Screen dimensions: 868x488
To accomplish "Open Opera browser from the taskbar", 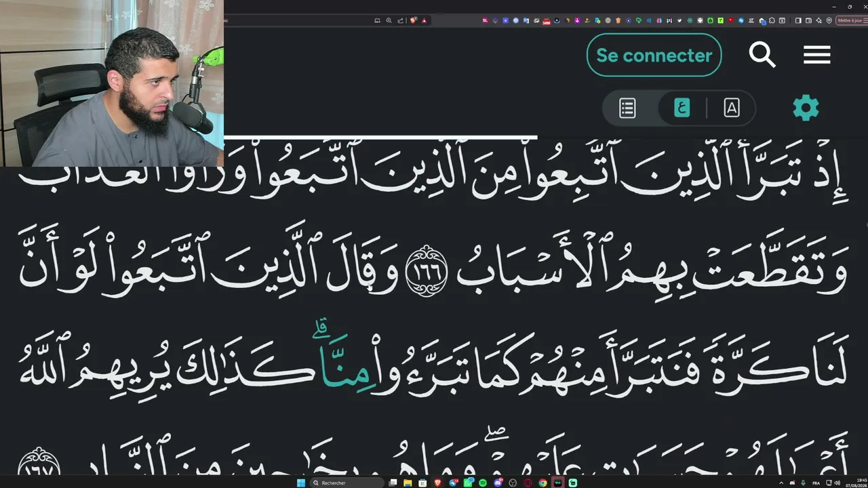I will (528, 483).
